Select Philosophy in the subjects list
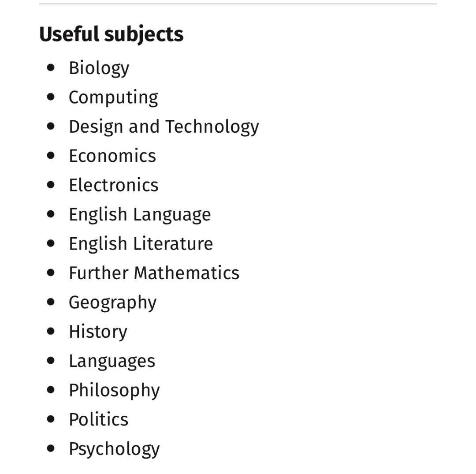The image size is (476, 474). 114,391
